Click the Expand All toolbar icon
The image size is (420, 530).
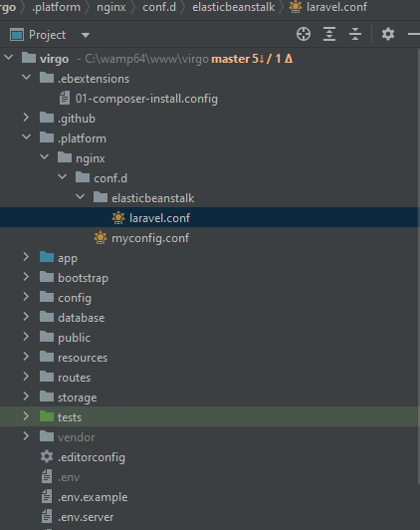pyautogui.click(x=329, y=34)
